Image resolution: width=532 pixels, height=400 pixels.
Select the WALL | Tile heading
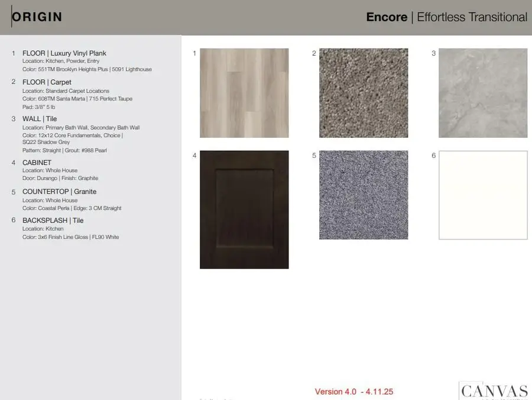pyautogui.click(x=40, y=119)
